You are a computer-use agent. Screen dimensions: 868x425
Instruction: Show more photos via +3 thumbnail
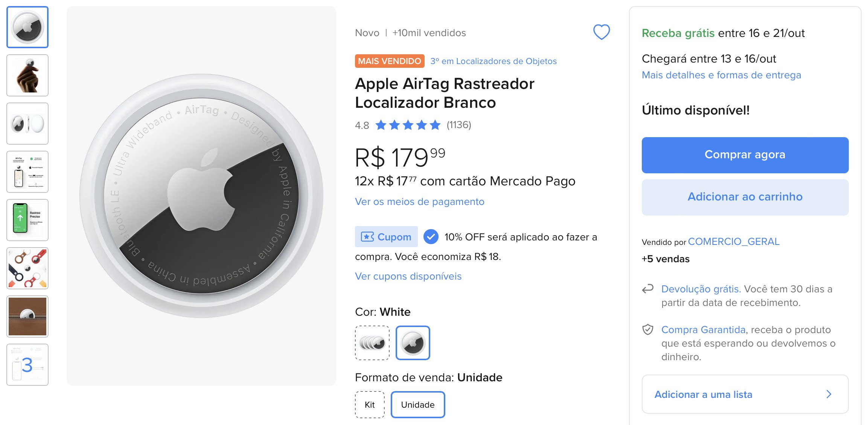pos(27,365)
